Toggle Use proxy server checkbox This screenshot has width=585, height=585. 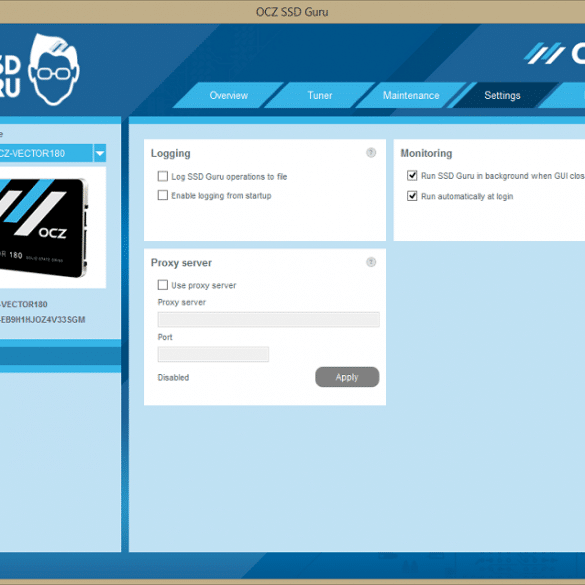click(163, 285)
